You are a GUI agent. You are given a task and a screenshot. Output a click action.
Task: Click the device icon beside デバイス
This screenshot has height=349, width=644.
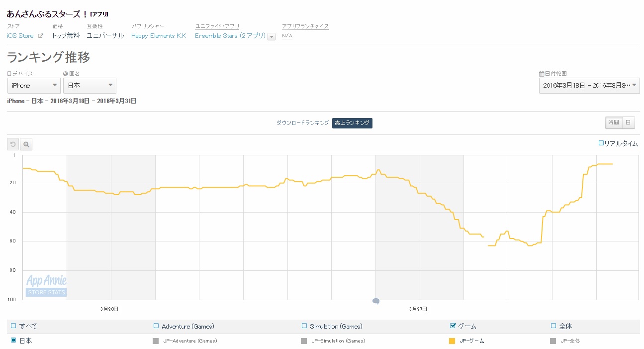pyautogui.click(x=8, y=73)
